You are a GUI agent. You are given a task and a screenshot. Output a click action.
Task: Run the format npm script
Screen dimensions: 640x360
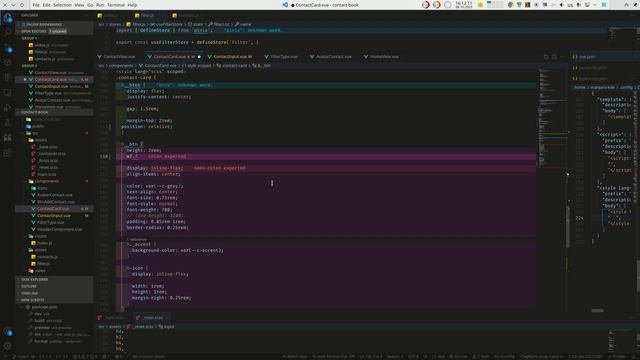point(55,341)
